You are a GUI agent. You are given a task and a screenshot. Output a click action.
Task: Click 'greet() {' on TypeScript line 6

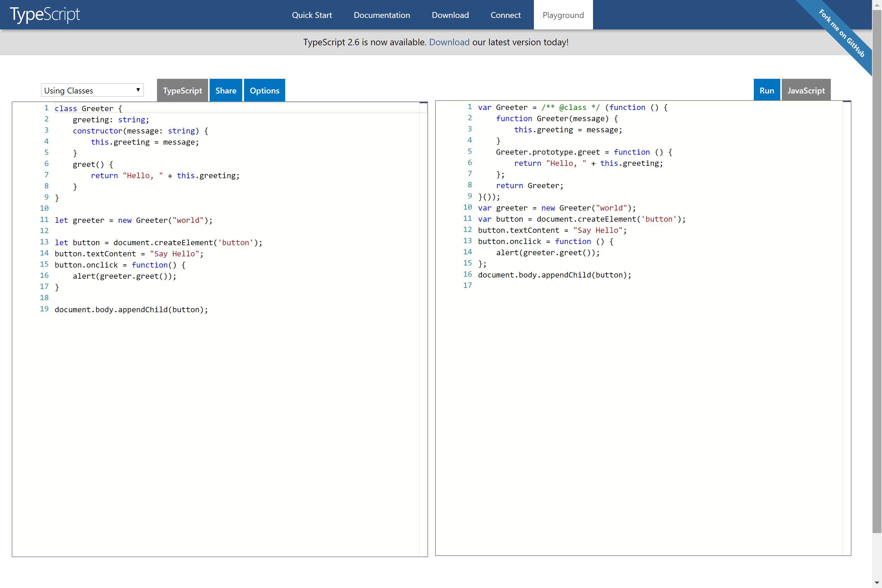93,164
